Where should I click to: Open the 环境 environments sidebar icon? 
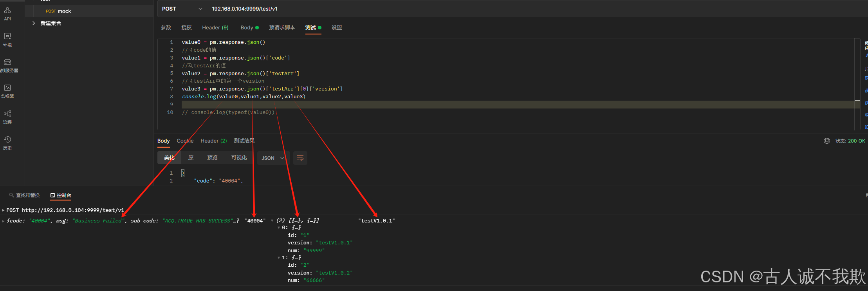click(x=7, y=40)
